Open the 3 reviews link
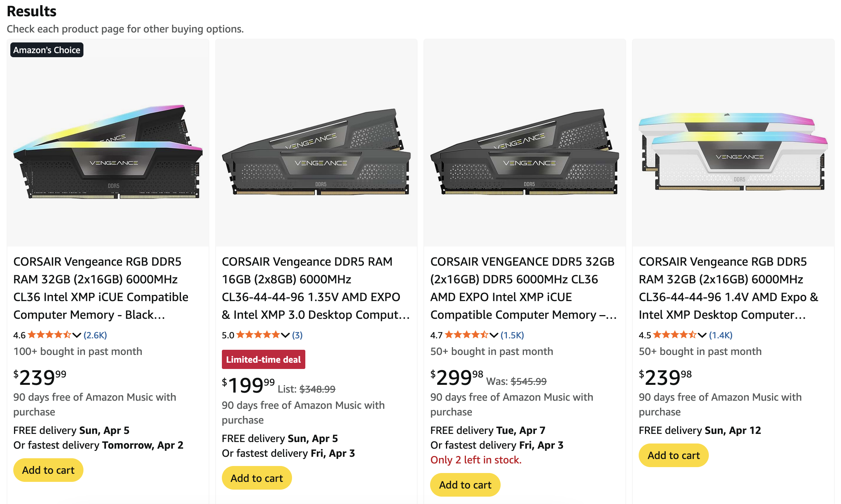Viewport: 841px width, 504px height. coord(297,335)
